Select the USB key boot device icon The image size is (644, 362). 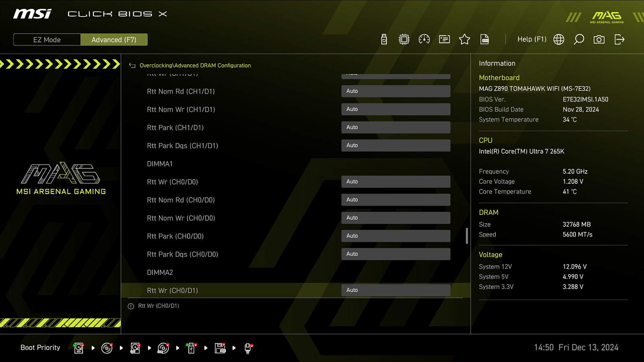[x=191, y=348]
